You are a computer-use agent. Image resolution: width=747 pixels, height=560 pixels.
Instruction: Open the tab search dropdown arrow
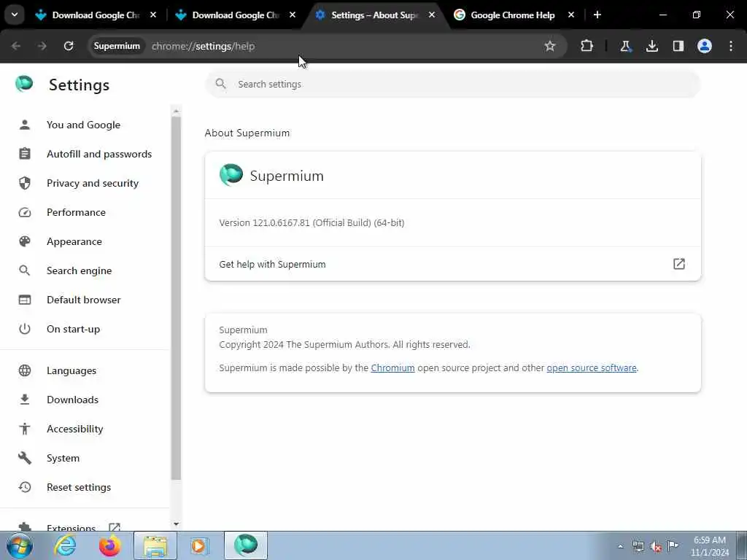(15, 15)
